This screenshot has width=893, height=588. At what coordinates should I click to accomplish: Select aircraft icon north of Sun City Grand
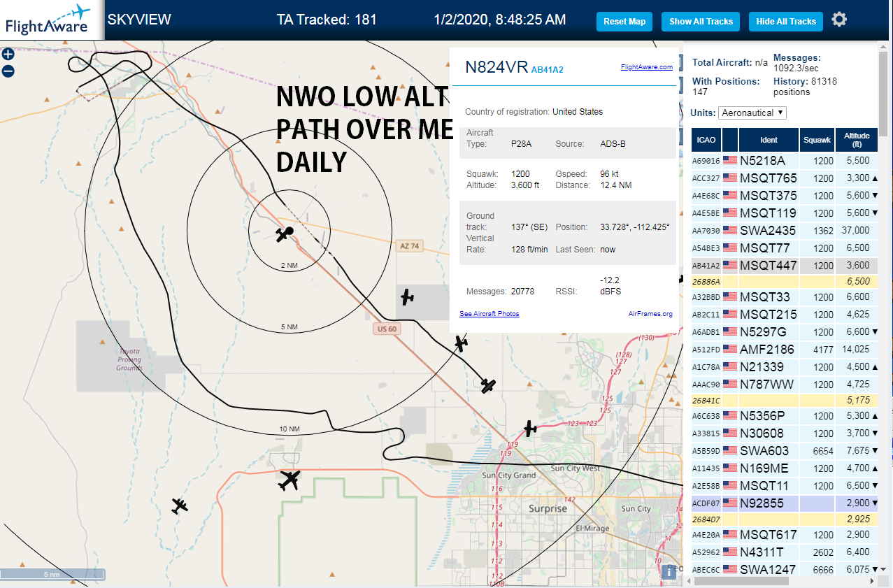(x=531, y=428)
